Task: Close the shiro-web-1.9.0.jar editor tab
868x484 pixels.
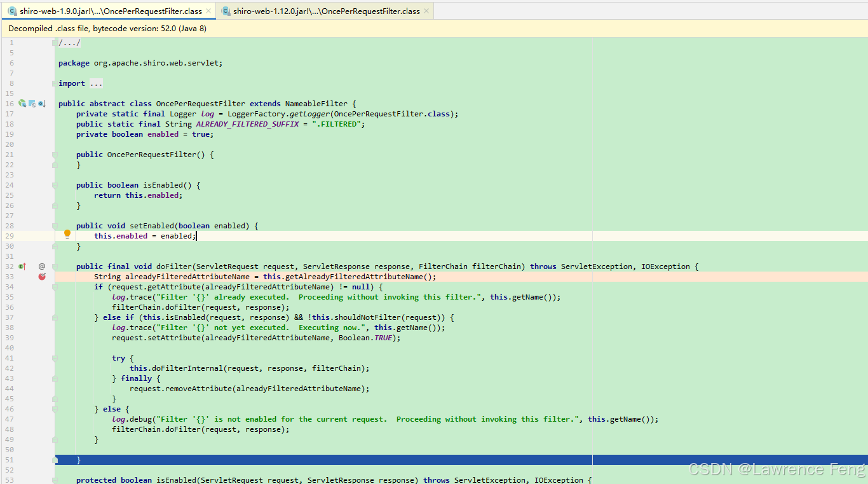Action: (x=209, y=11)
